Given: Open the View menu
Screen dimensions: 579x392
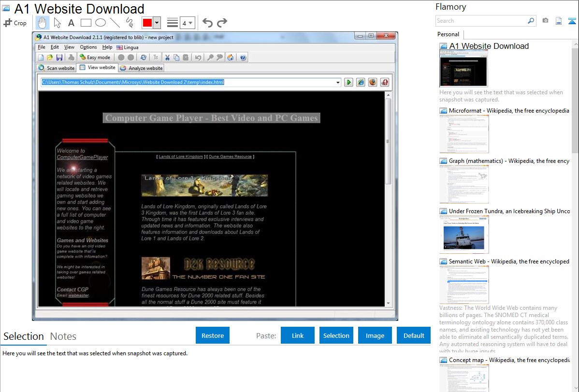Looking at the screenshot, I should tap(69, 47).
